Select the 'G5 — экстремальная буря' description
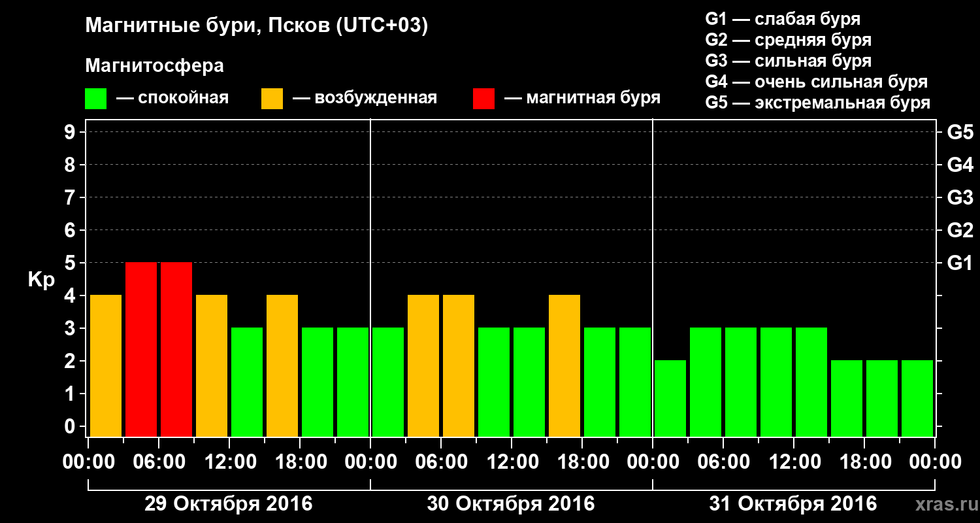 coord(818,103)
